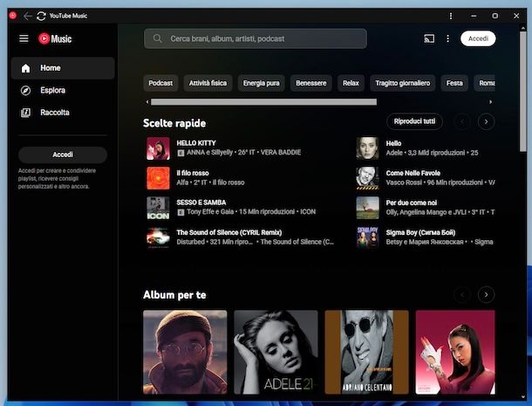The height and width of the screenshot is (406, 532).
Task: Open the Raccolta section
Action: (x=63, y=113)
